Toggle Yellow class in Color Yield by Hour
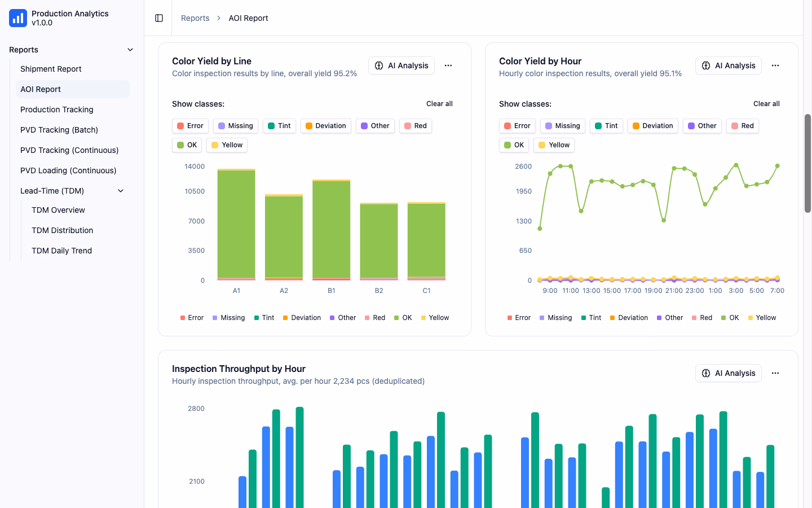The image size is (812, 508). pyautogui.click(x=554, y=145)
